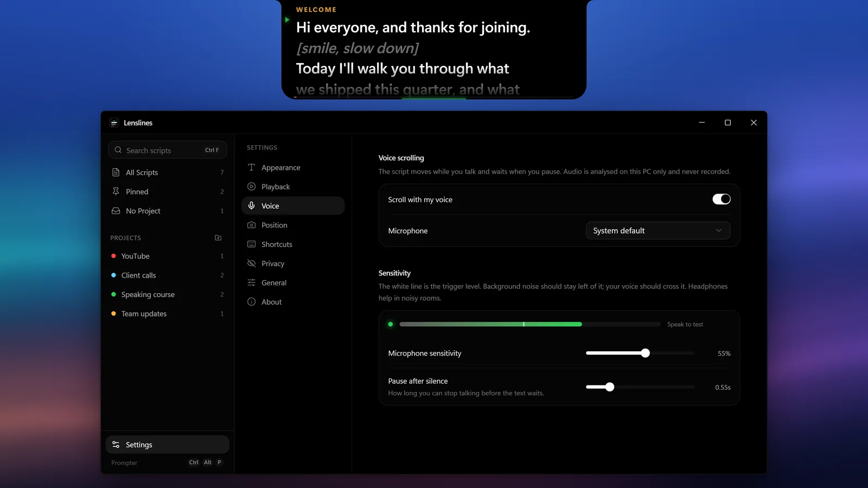Click the Privacy hidden-eye icon
Viewport: 868px width, 488px height.
click(x=251, y=264)
